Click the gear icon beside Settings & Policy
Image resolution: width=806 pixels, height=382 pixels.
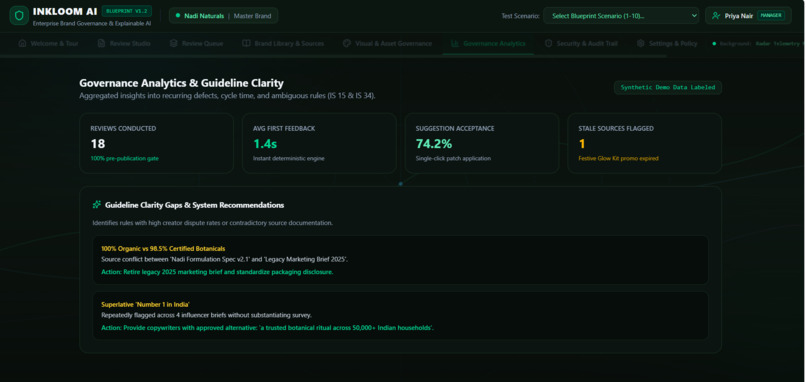(640, 44)
